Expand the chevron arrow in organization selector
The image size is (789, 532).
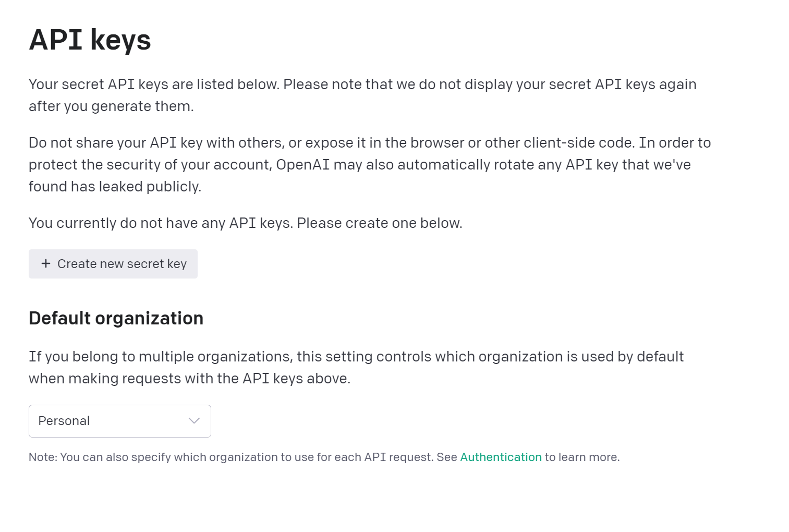194,421
